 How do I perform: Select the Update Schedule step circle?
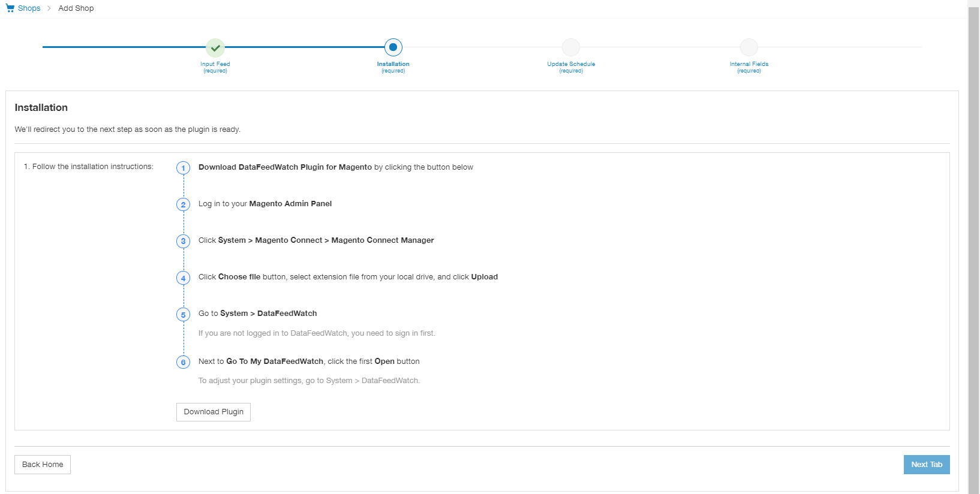(571, 47)
